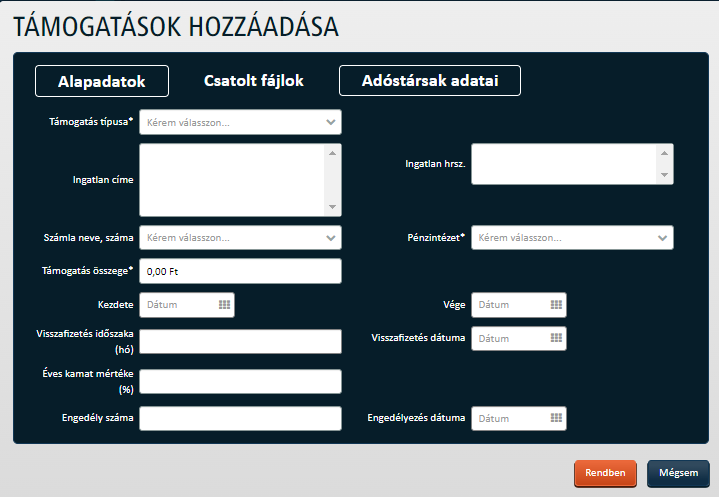This screenshot has height=497, width=719.
Task: Click scroll-up arrow in Ingatlan hrsz. box
Action: [x=664, y=153]
